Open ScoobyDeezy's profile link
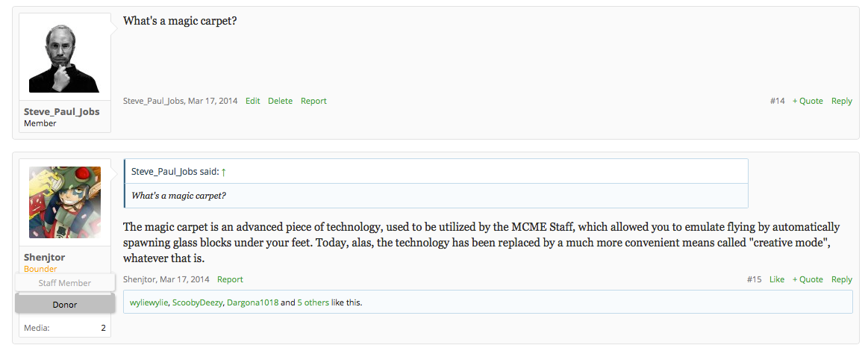Screen dimensions: 868x354 [x=197, y=303]
